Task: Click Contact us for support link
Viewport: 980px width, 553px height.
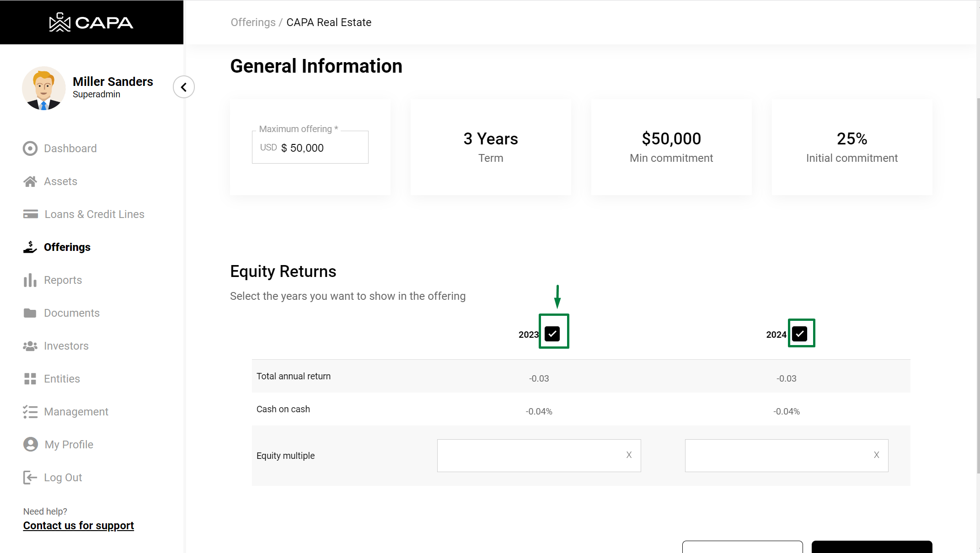Action: click(79, 526)
